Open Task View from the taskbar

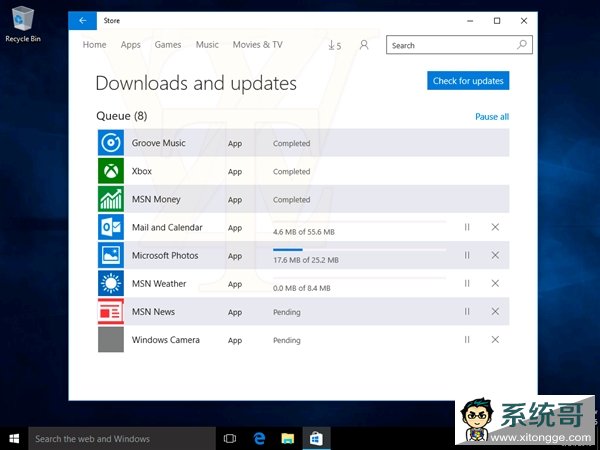(x=230, y=439)
